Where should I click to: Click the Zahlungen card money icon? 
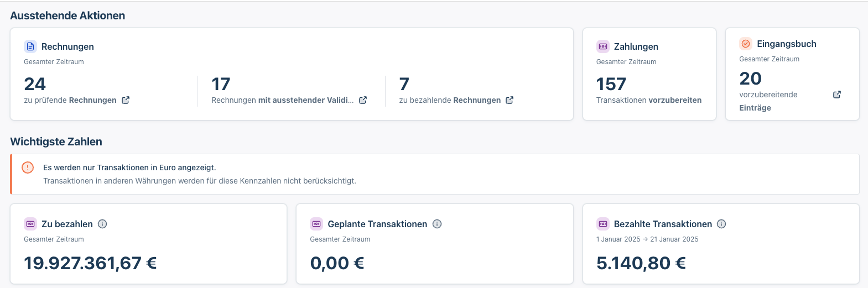pyautogui.click(x=603, y=46)
